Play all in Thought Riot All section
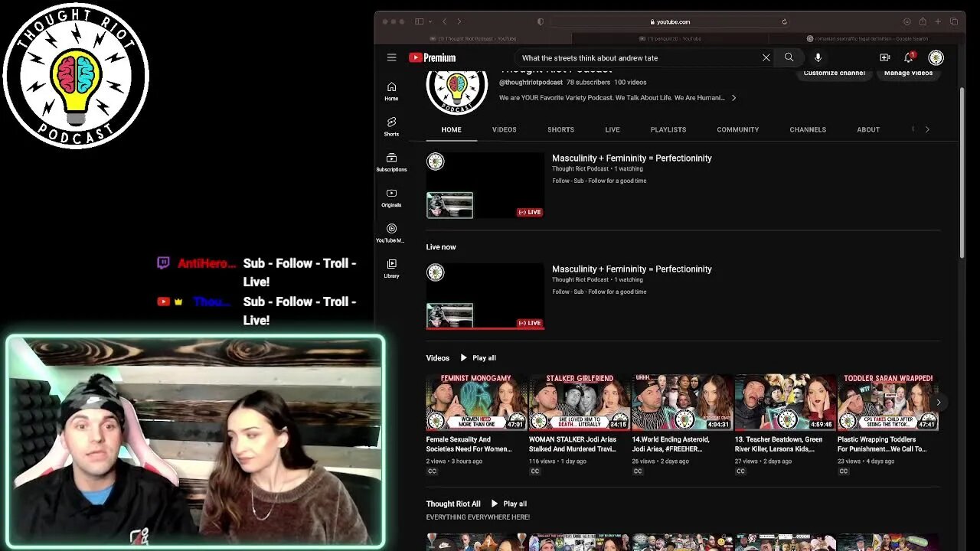The image size is (980, 551). tap(508, 504)
